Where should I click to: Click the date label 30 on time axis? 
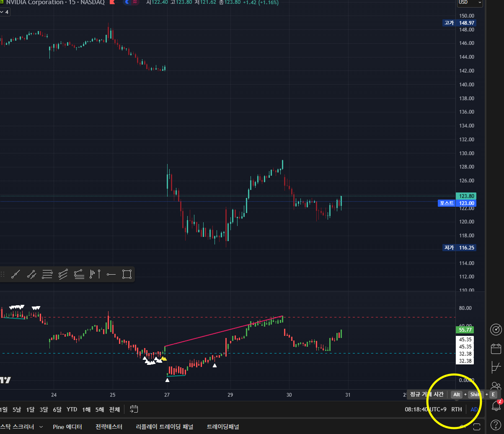pyautogui.click(x=289, y=395)
